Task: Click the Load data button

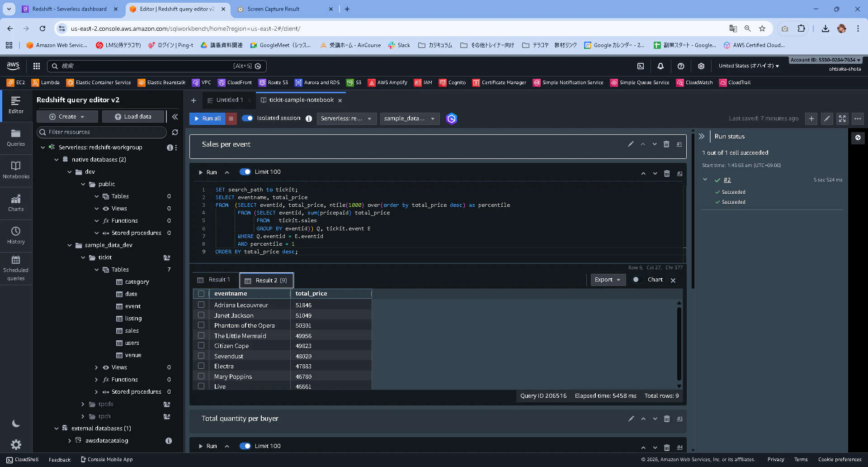Action: [133, 117]
